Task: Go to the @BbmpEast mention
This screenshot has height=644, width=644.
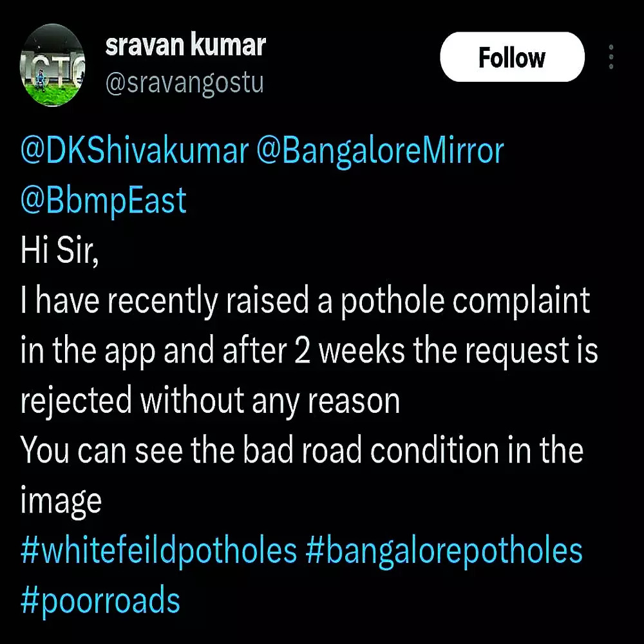Action: click(x=104, y=201)
